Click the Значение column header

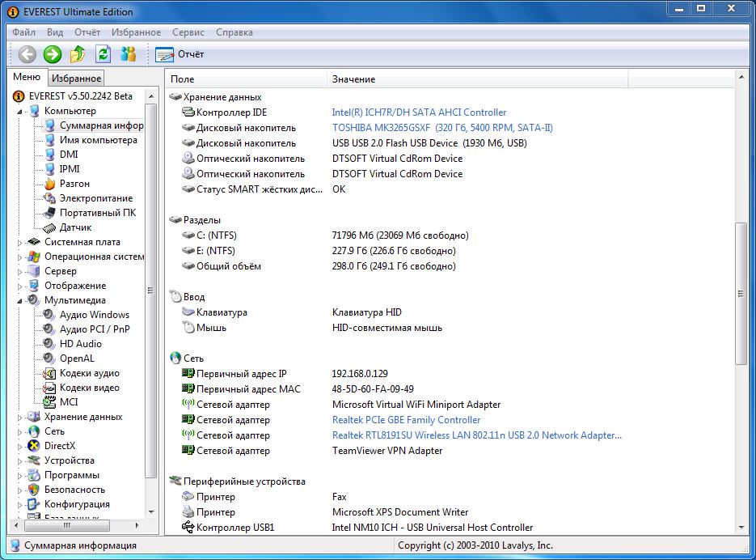(x=353, y=79)
